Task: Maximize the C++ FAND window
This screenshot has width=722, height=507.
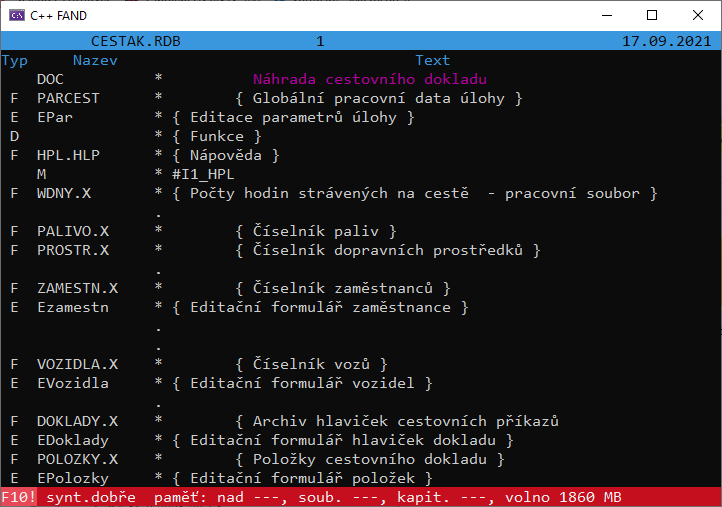Action: (651, 15)
